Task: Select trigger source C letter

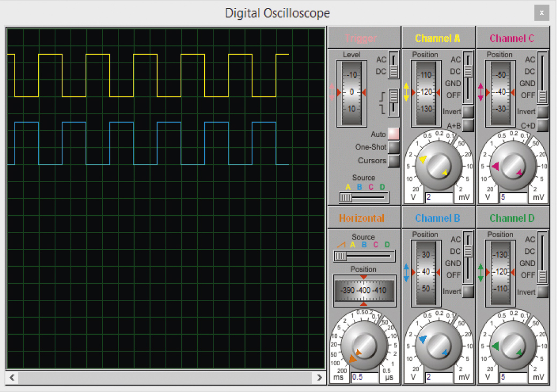Action: pyautogui.click(x=371, y=187)
